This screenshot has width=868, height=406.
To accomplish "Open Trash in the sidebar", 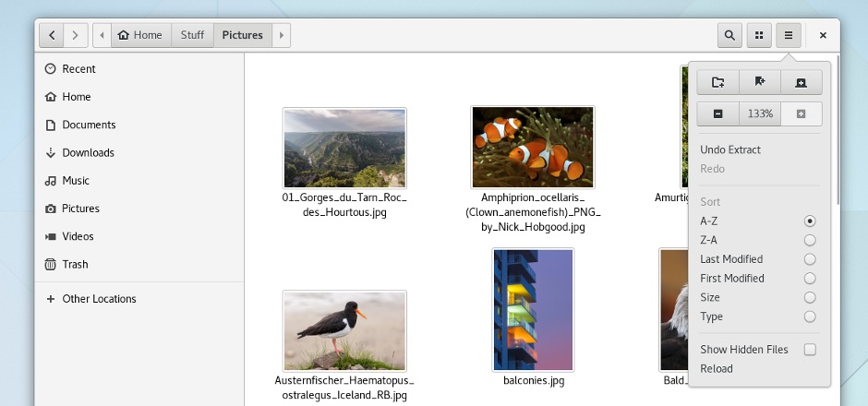I will click(75, 264).
